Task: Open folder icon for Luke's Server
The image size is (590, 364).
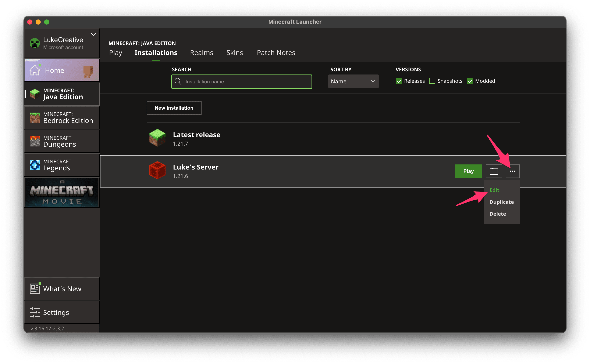Action: pyautogui.click(x=494, y=171)
